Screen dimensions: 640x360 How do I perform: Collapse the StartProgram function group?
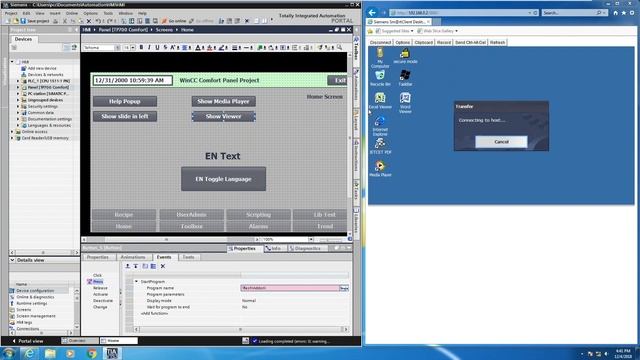pos(136,282)
